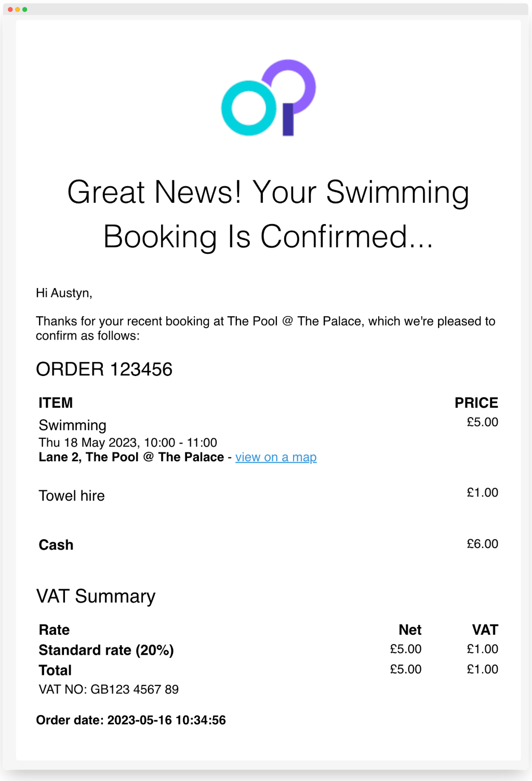Click the Standard rate (20%) row label
Screen dimensions: 532x781
click(106, 650)
